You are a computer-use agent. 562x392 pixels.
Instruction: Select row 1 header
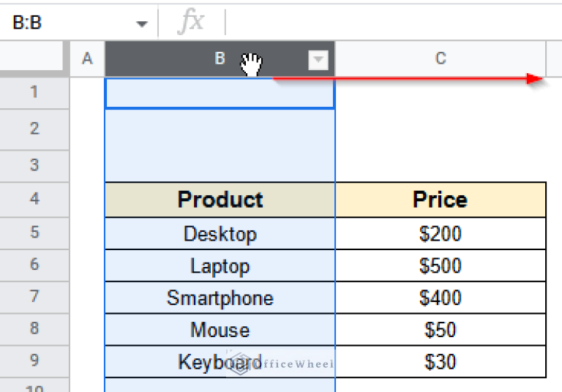click(x=34, y=92)
